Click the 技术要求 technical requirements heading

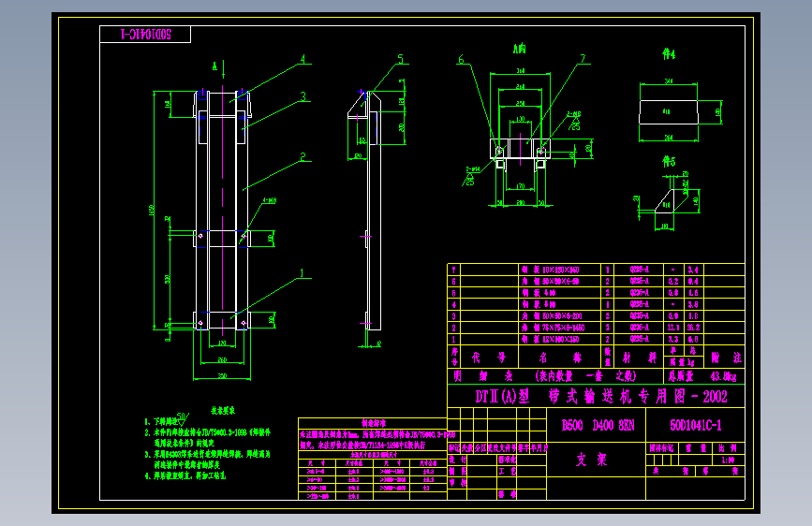click(223, 411)
